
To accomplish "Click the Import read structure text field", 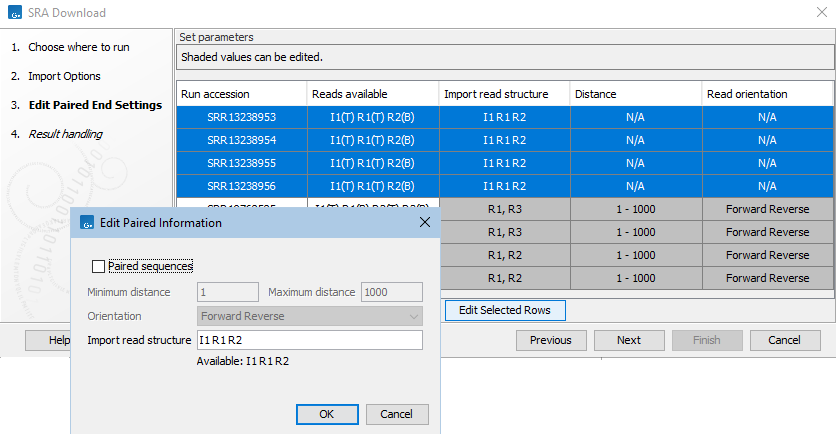I will click(x=309, y=340).
